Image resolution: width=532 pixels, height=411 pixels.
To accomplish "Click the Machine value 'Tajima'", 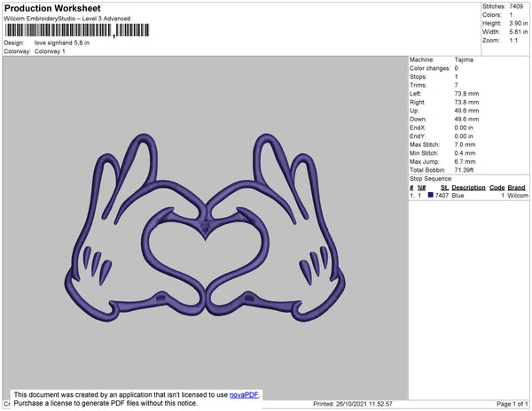I will click(464, 59).
